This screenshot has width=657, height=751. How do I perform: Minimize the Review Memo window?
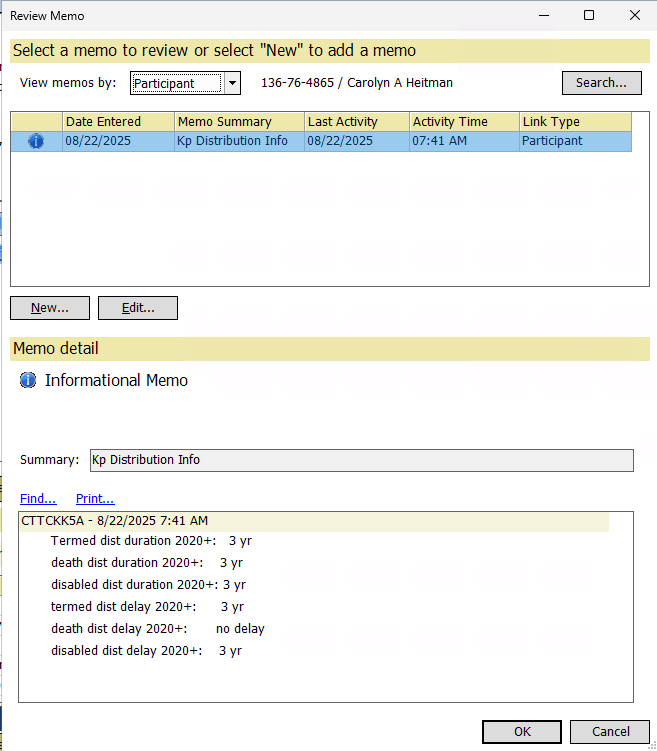click(x=544, y=15)
